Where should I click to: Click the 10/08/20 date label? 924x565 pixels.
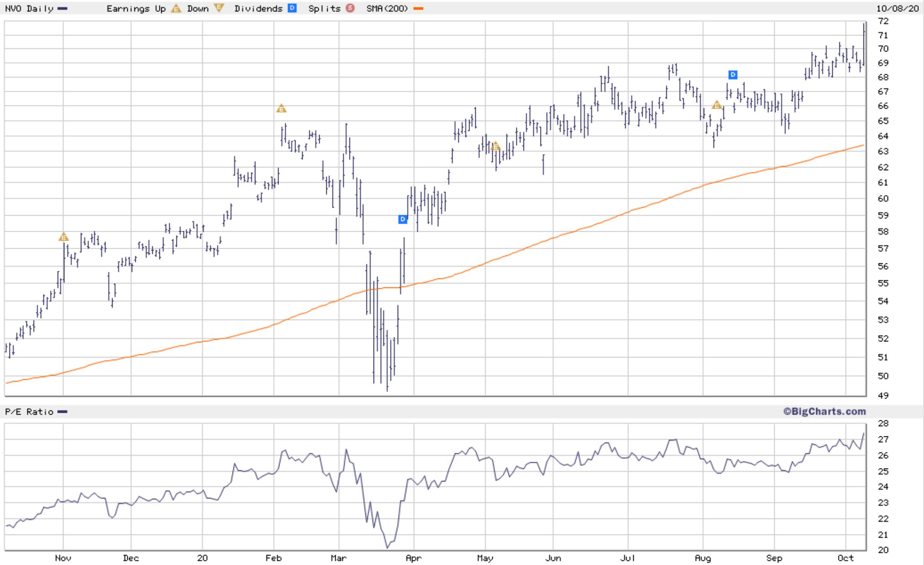coord(897,9)
